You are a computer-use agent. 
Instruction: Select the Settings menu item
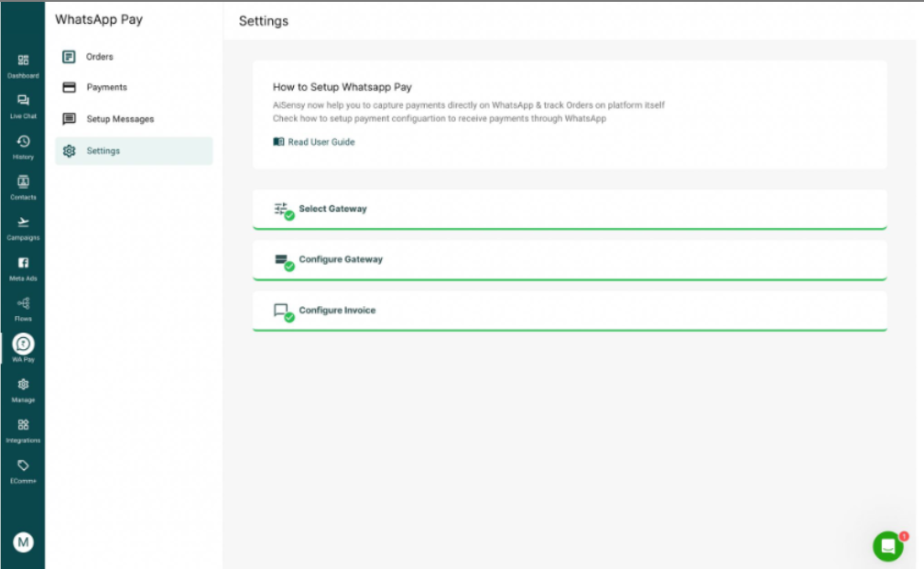[134, 151]
